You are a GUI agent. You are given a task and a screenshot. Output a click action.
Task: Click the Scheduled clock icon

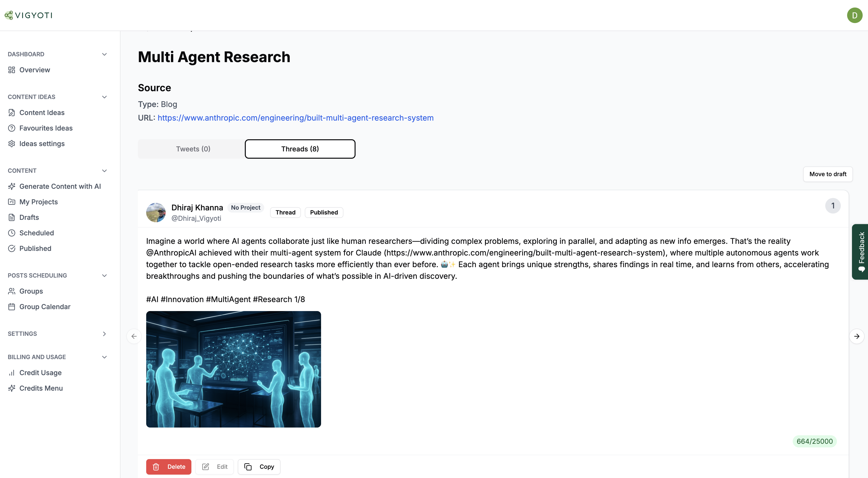pos(12,233)
